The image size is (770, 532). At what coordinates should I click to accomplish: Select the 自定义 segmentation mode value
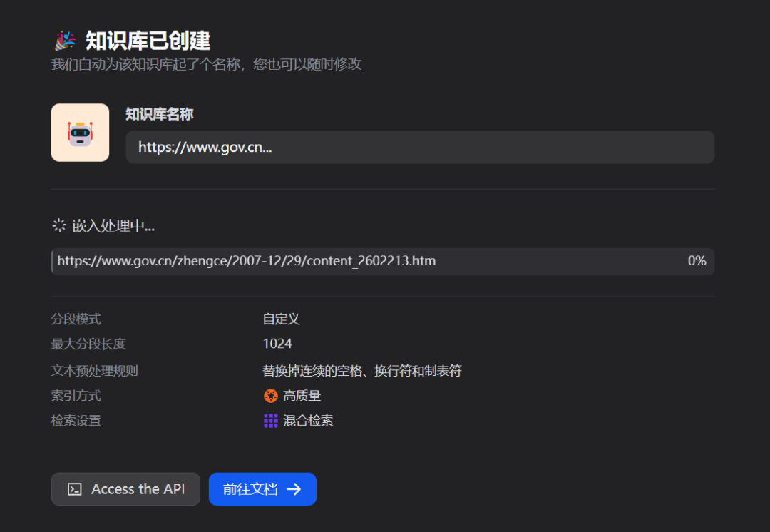[x=281, y=319]
